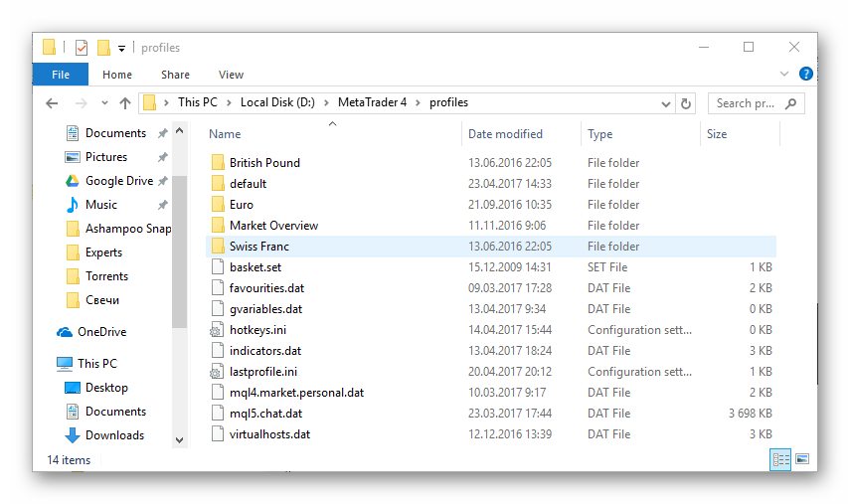This screenshot has width=850, height=504.
Task: Click the Back arrow navigation button
Action: coord(52,103)
